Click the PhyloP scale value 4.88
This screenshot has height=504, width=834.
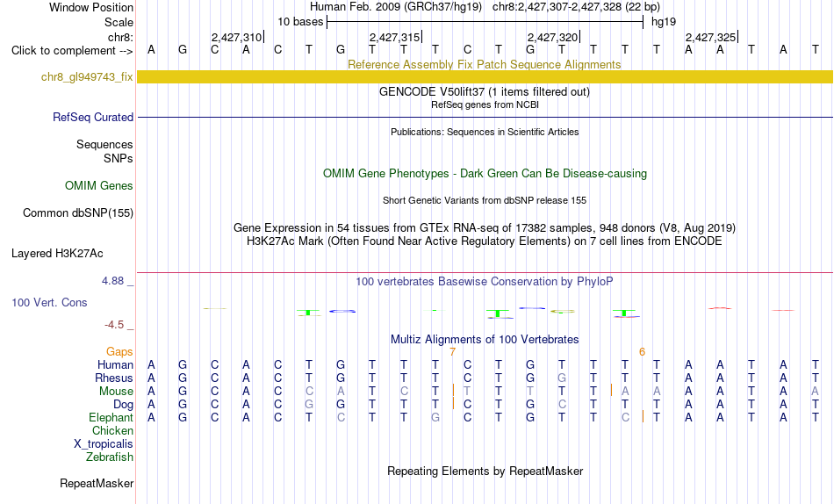click(112, 280)
